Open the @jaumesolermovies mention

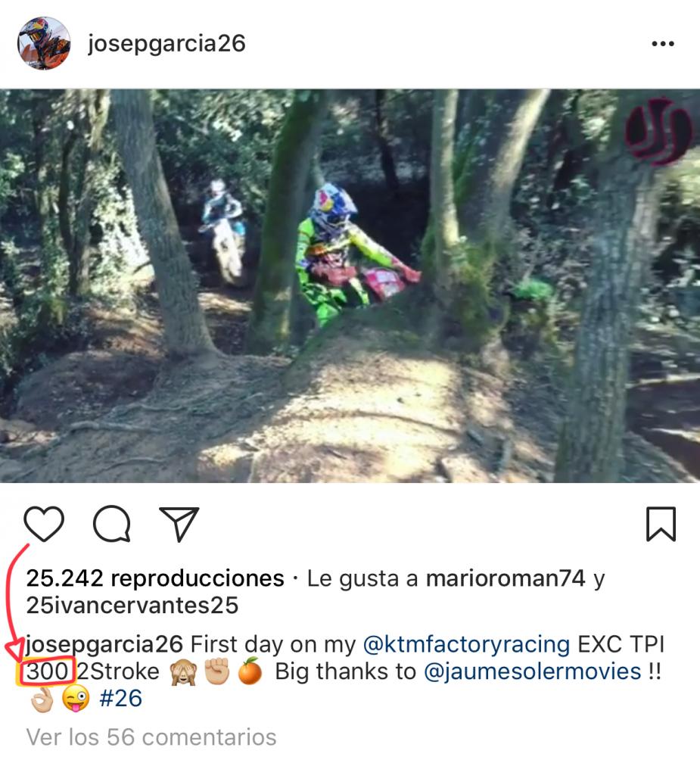[533, 671]
